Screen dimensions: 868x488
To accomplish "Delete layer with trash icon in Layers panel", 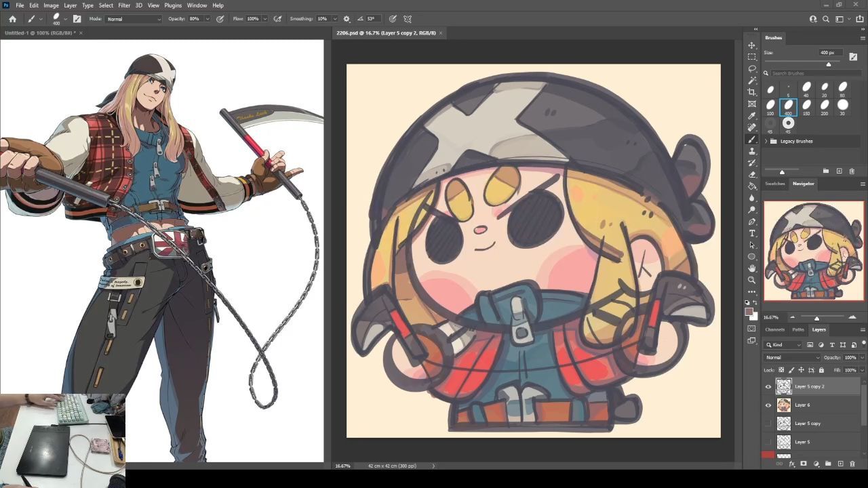I will click(852, 464).
